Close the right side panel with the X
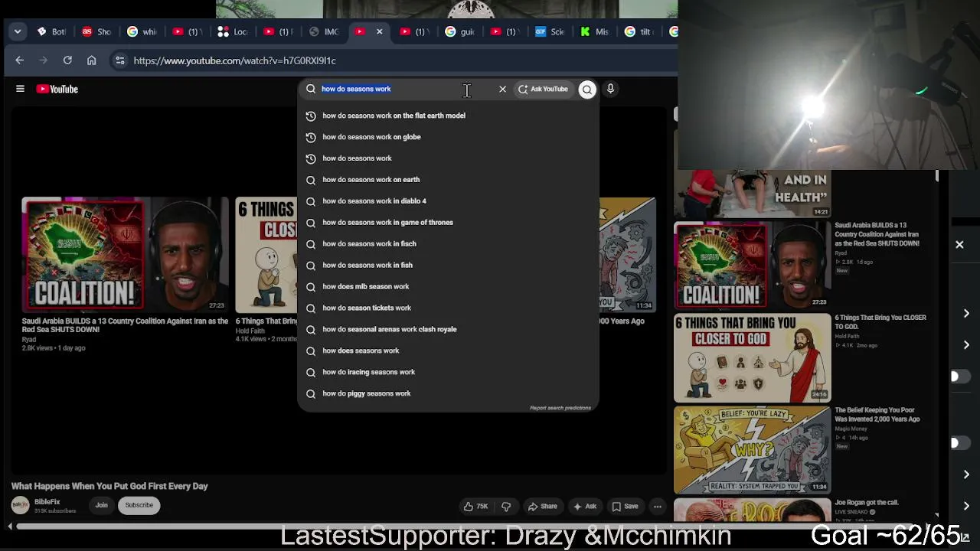Screen dimensions: 980x551 pos(959,245)
